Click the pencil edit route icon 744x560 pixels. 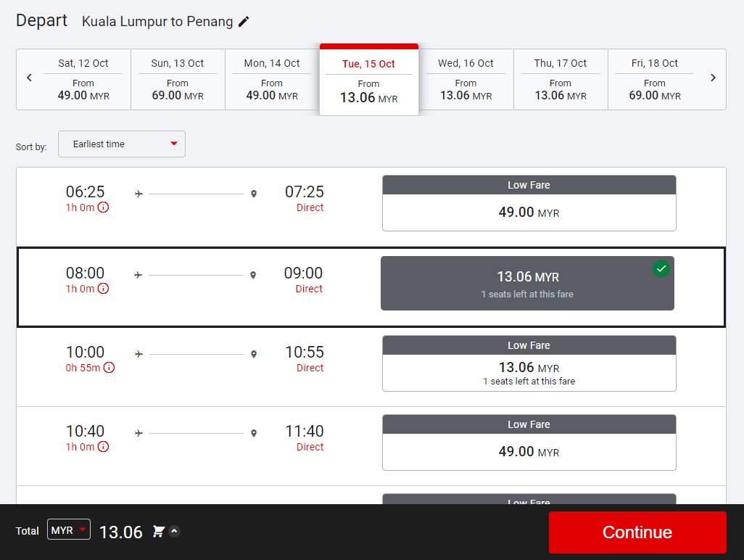click(x=244, y=22)
